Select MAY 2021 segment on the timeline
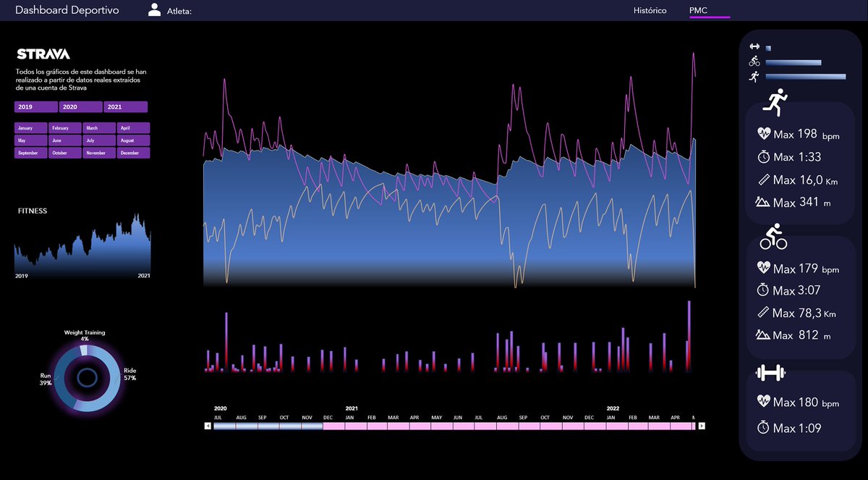Viewport: 868px width, 480px height. [442, 426]
